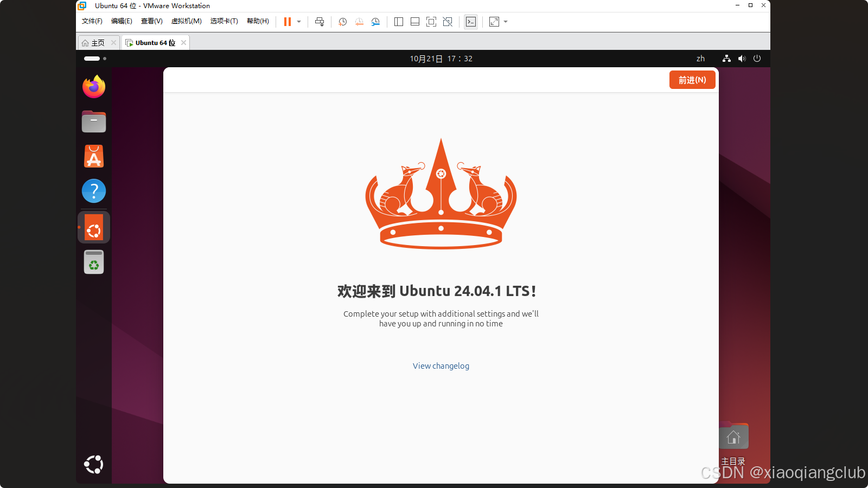Open the 虚拟机(M) menu
The height and width of the screenshot is (488, 868).
coord(187,21)
